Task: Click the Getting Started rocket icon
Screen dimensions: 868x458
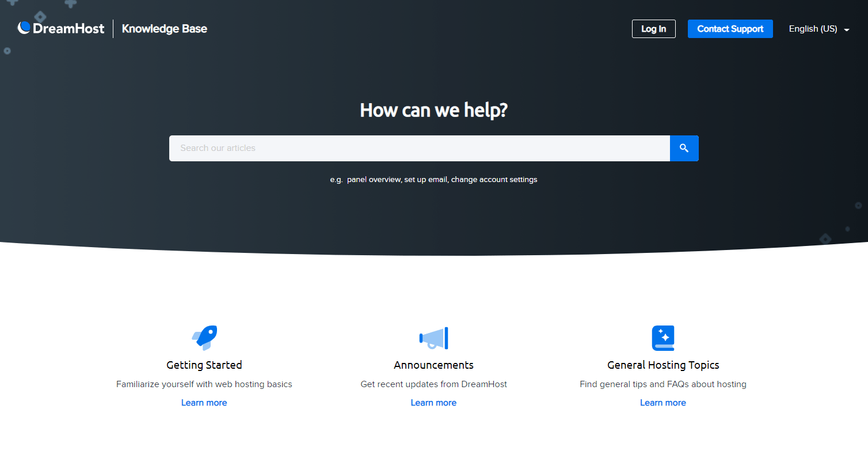Action: [x=204, y=338]
